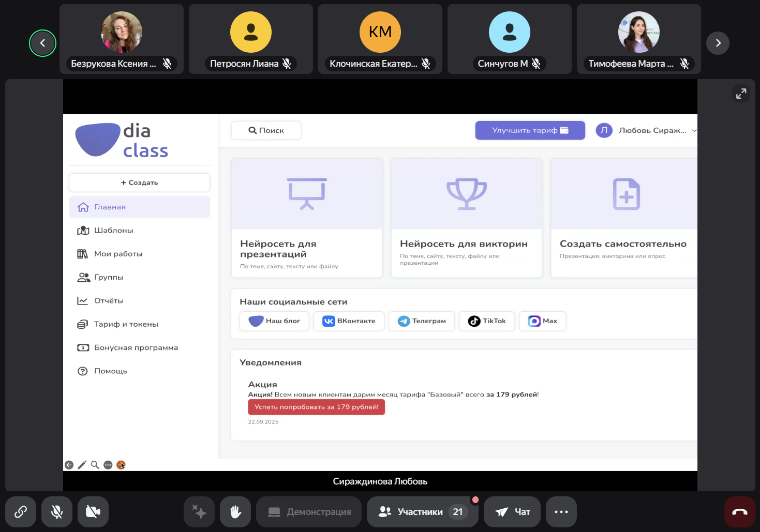Open Нейросеть для викторин trophy card

coord(467,218)
